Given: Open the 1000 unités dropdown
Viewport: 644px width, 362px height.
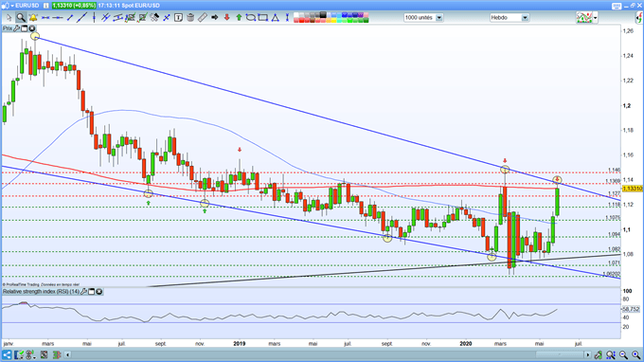Looking at the screenshot, I should (x=439, y=18).
